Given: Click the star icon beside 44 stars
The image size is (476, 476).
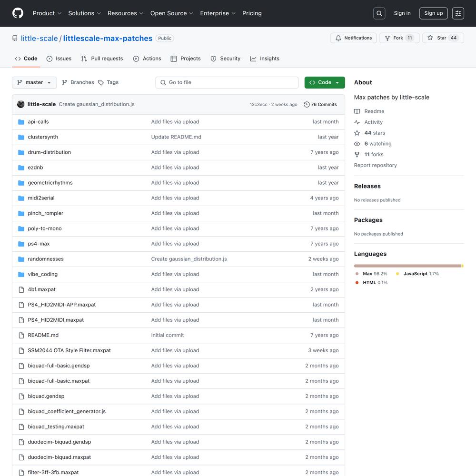Looking at the screenshot, I should [357, 133].
